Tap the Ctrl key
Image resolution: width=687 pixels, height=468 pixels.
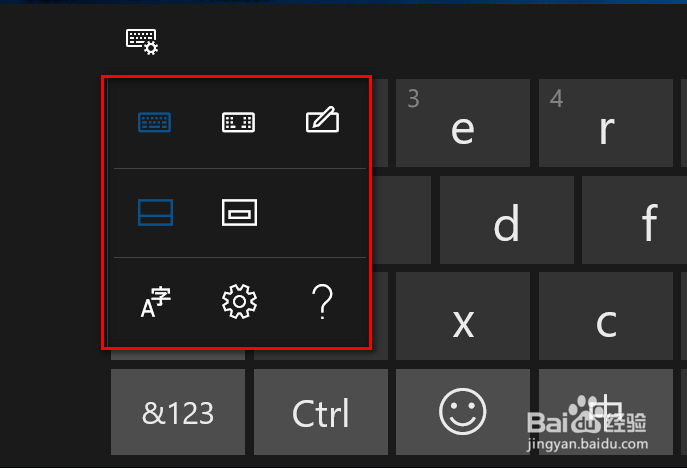pyautogui.click(x=321, y=412)
